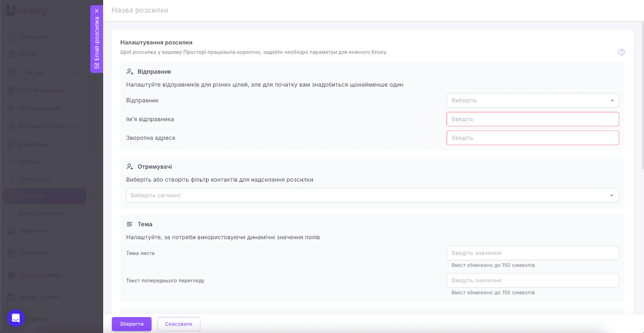
Task: Open Крамниця from the sidebar
Action: (33, 253)
